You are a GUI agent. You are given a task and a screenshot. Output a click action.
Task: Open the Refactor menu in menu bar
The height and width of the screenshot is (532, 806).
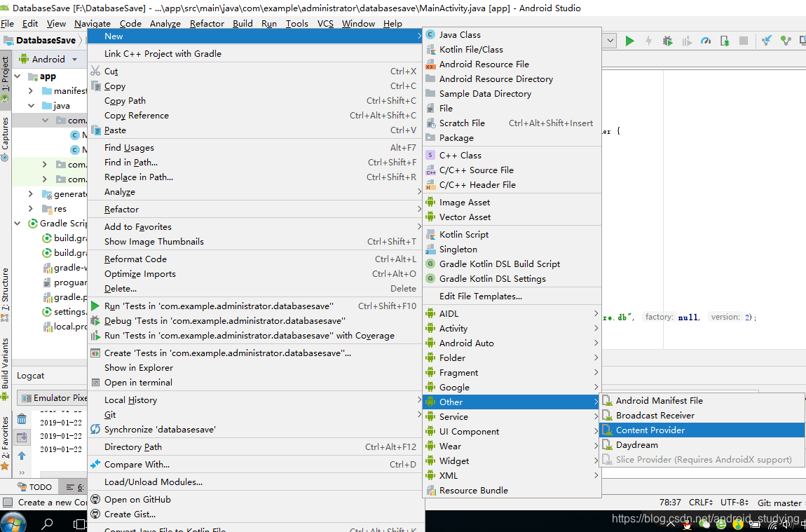(207, 24)
